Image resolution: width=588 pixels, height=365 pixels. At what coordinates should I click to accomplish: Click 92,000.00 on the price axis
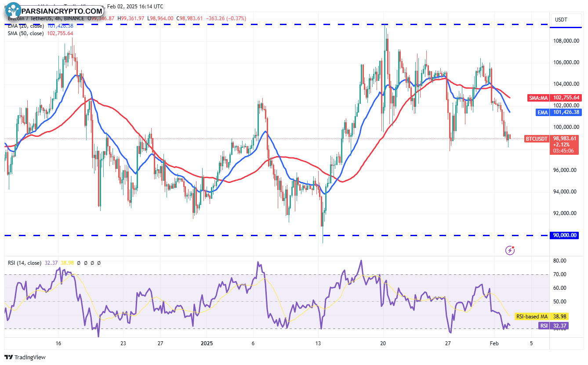pos(564,213)
